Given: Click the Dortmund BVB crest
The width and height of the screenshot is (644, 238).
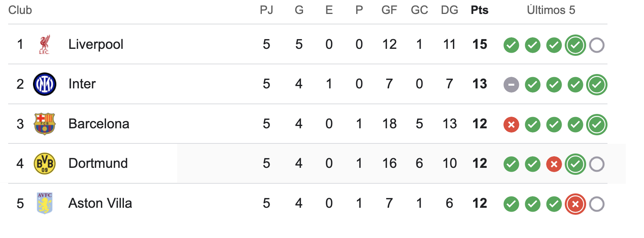Looking at the screenshot, I should [x=45, y=164].
